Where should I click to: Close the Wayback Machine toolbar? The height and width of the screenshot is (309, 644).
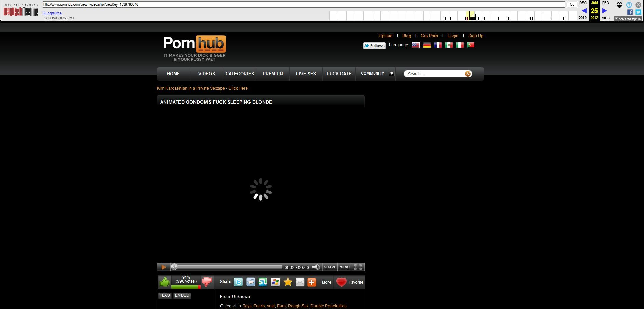[638, 5]
